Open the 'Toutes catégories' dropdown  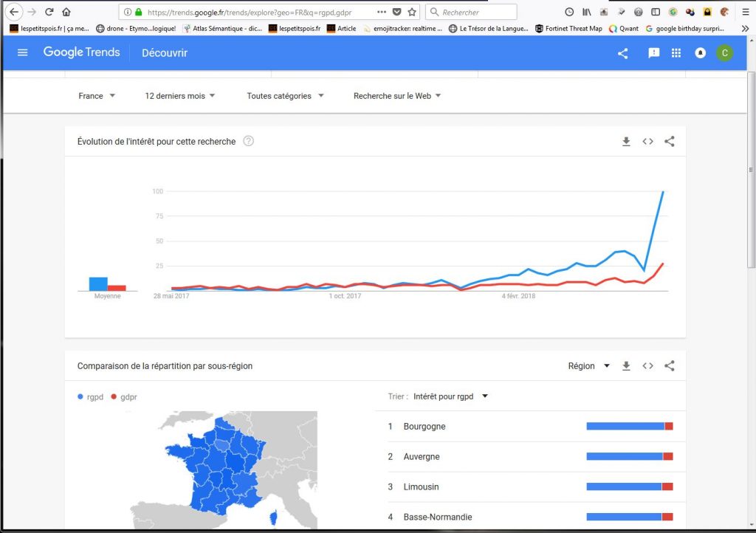[285, 96]
